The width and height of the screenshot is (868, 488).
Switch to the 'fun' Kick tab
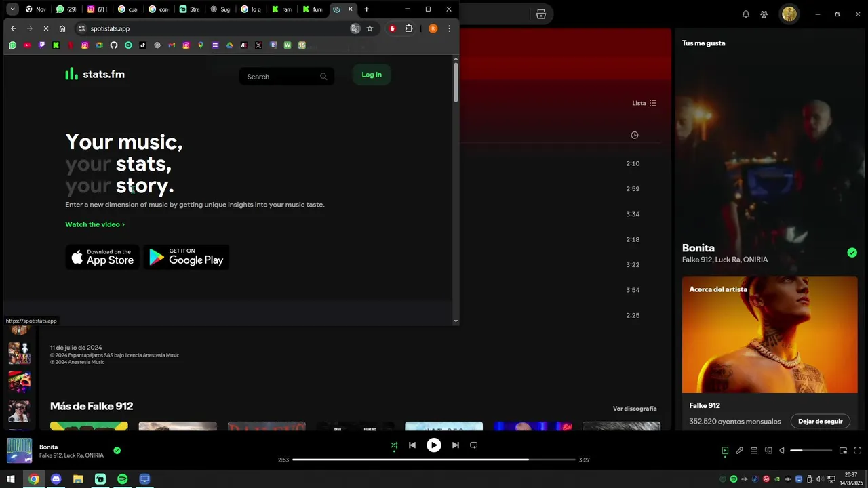[313, 9]
